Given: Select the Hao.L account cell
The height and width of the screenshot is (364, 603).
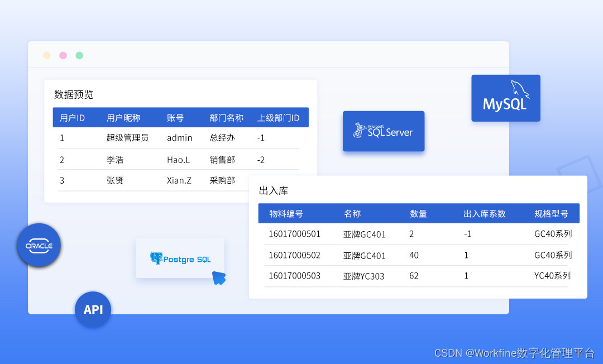Looking at the screenshot, I should 179,160.
